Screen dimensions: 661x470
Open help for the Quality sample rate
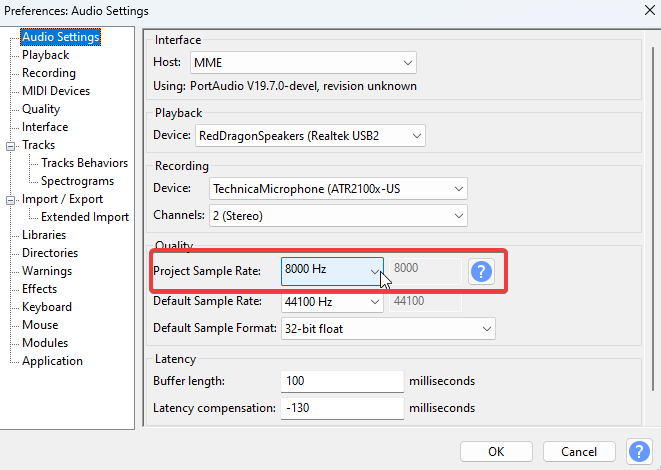(x=481, y=271)
